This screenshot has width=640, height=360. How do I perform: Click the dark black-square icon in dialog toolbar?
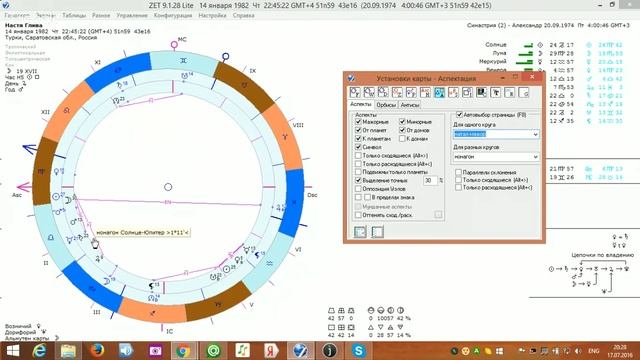(x=481, y=93)
